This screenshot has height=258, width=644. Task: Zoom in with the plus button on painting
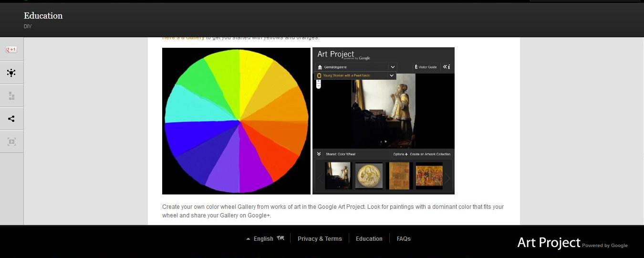coord(319,81)
